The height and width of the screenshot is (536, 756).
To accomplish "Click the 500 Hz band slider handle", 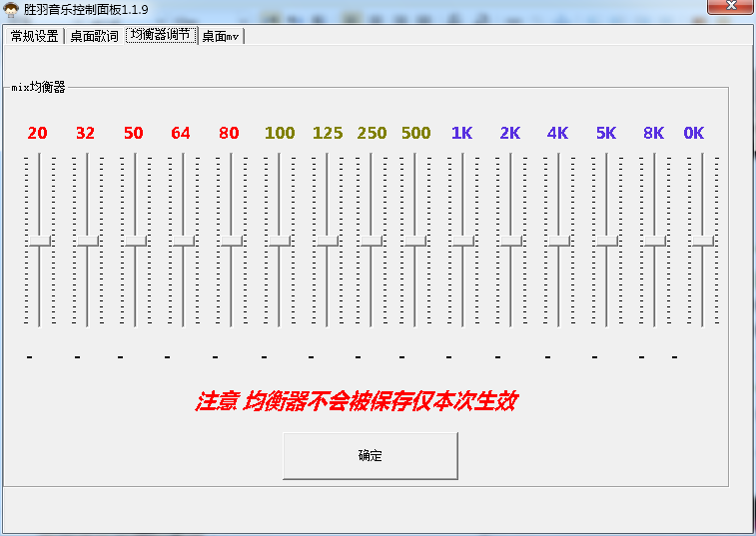I will (414, 241).
